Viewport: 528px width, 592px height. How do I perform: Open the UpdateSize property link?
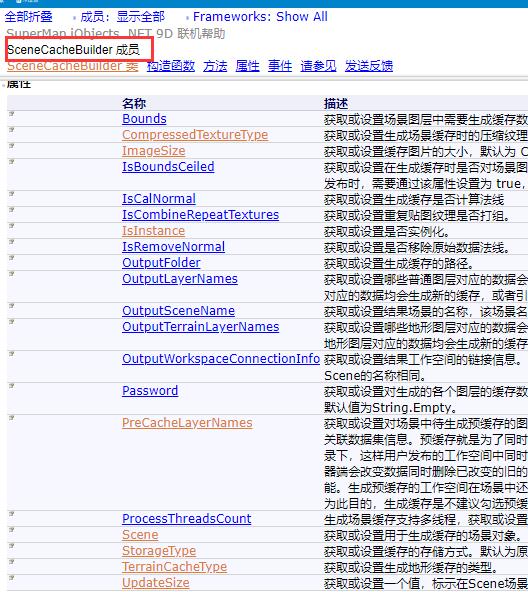coord(156,583)
